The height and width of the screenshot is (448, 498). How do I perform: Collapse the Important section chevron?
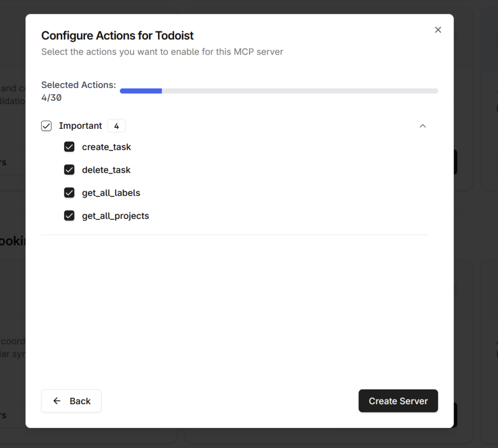423,126
